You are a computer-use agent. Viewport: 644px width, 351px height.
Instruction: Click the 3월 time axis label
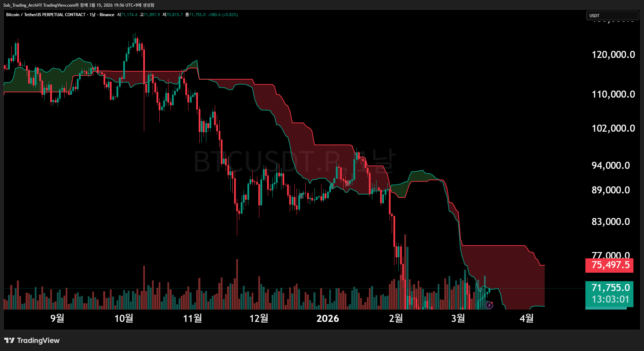click(x=458, y=318)
